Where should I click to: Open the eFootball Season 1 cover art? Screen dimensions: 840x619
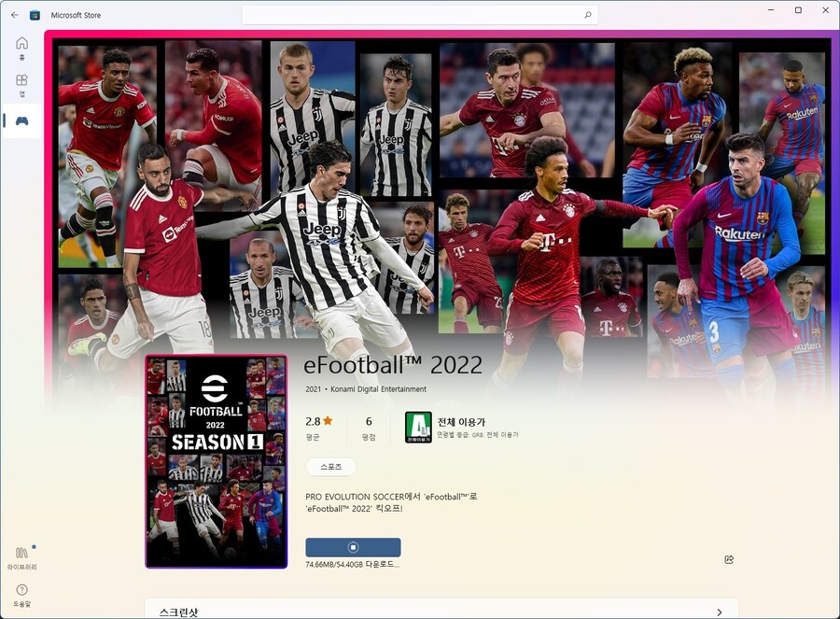pyautogui.click(x=217, y=461)
